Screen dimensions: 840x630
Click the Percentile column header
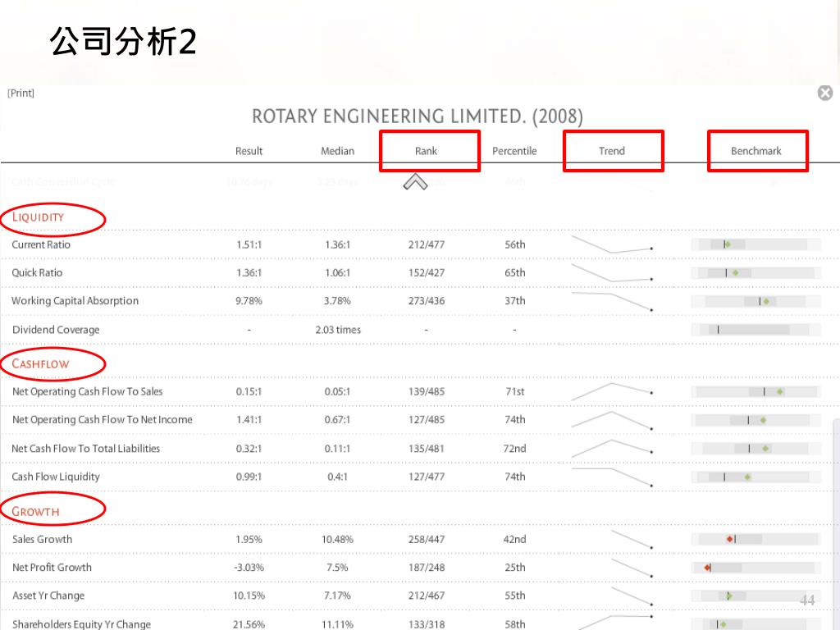point(514,151)
